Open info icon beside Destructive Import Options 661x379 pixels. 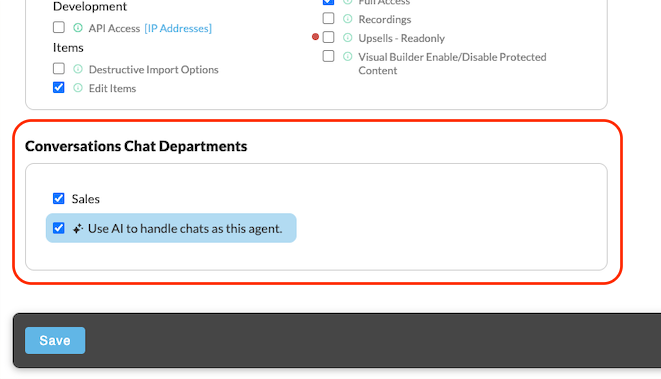point(78,69)
